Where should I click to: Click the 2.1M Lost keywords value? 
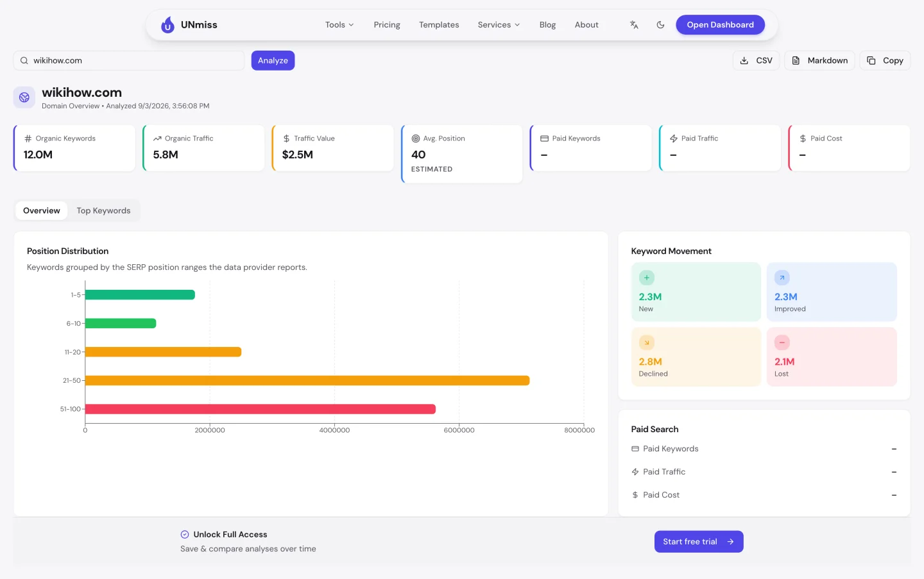pos(785,362)
